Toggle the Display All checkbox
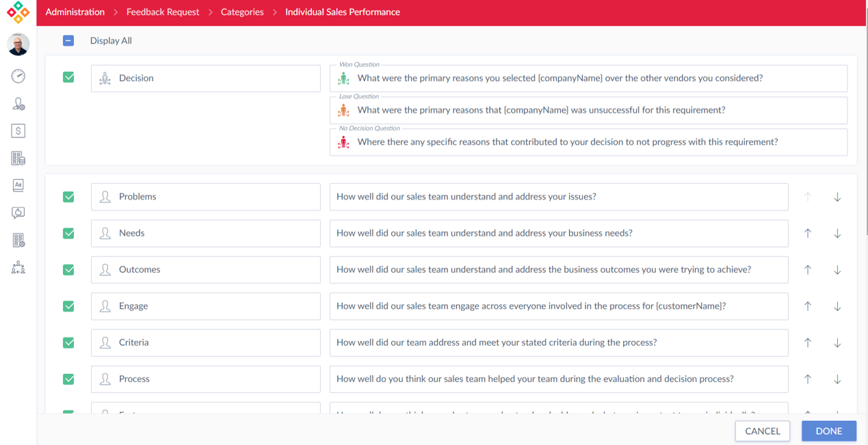Viewport: 868px width, 445px height. (x=68, y=41)
